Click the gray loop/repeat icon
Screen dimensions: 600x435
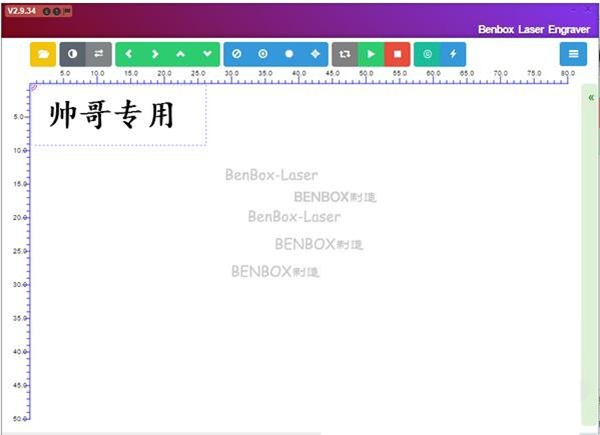click(x=345, y=54)
